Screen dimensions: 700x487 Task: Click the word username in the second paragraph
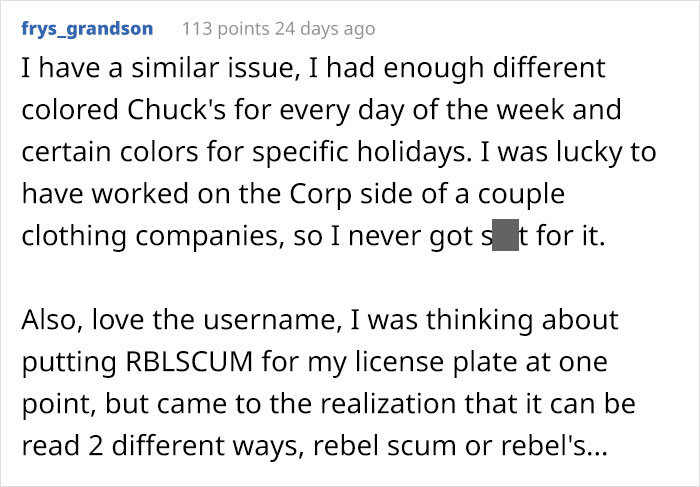(272, 320)
